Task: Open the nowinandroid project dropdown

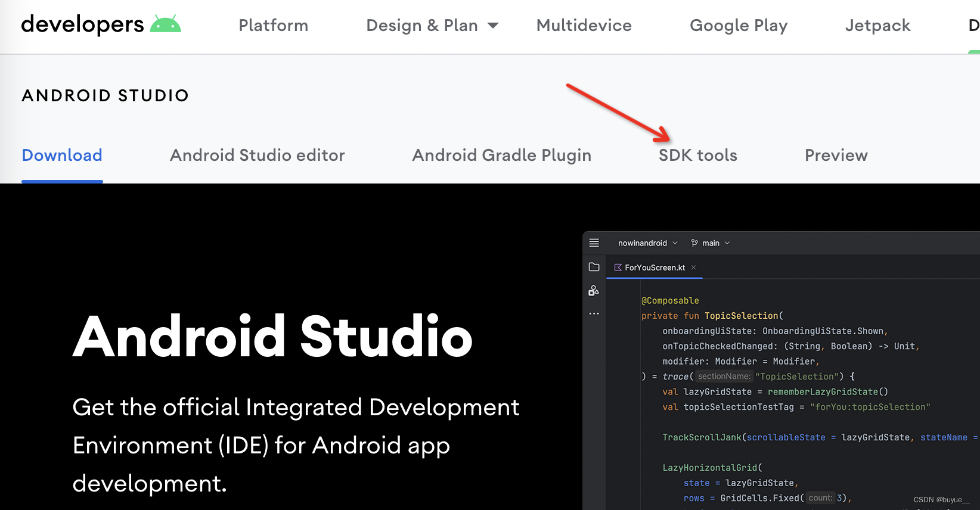Action: tap(648, 243)
